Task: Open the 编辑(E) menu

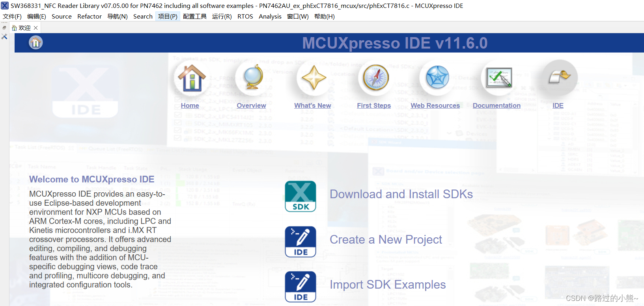Action: click(x=37, y=16)
